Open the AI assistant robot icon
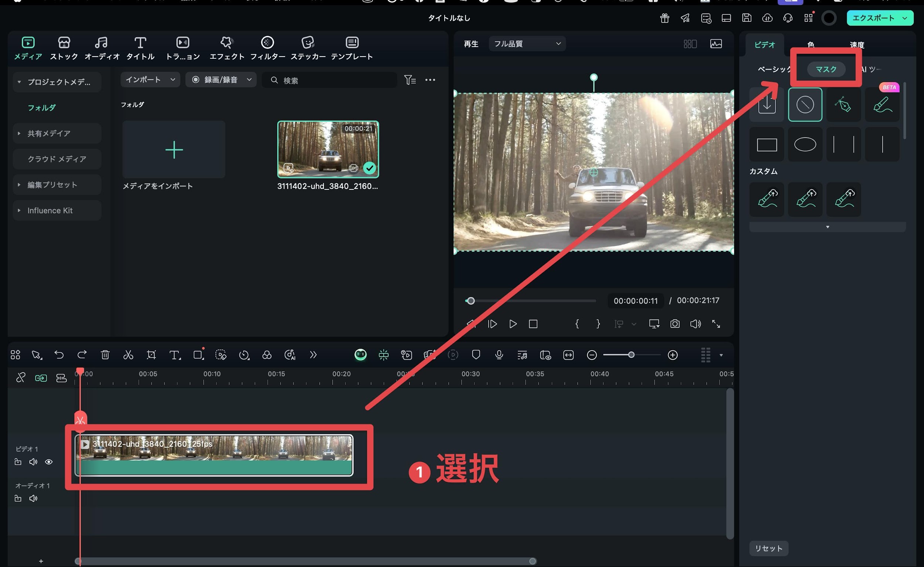Image resolution: width=924 pixels, height=567 pixels. coord(360,355)
